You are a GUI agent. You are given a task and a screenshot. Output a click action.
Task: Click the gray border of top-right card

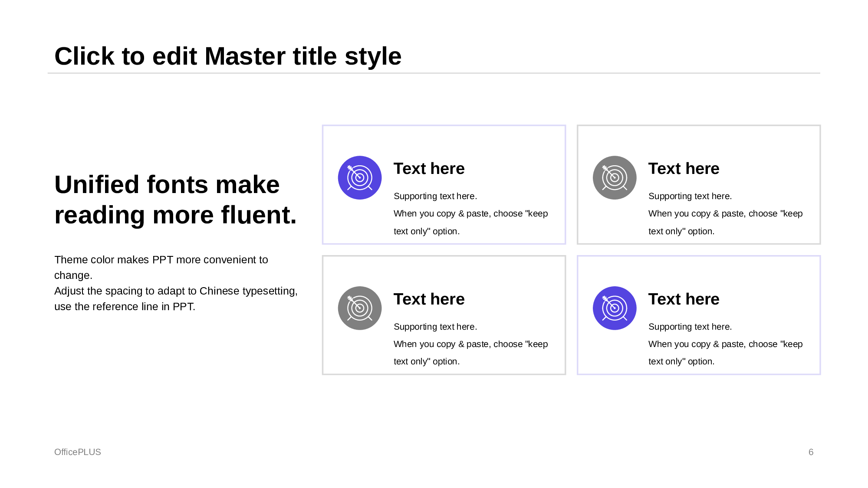(699, 126)
